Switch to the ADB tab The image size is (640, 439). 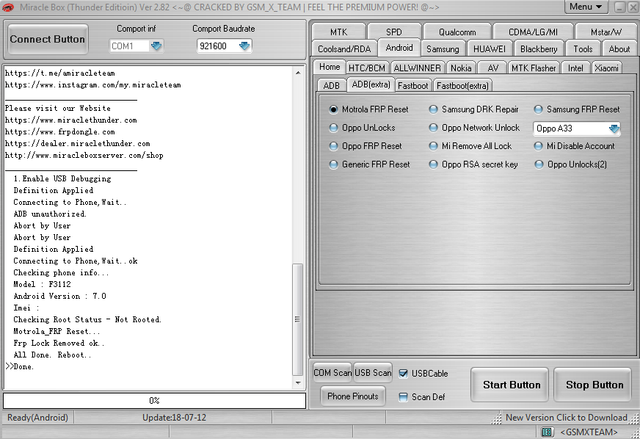331,86
